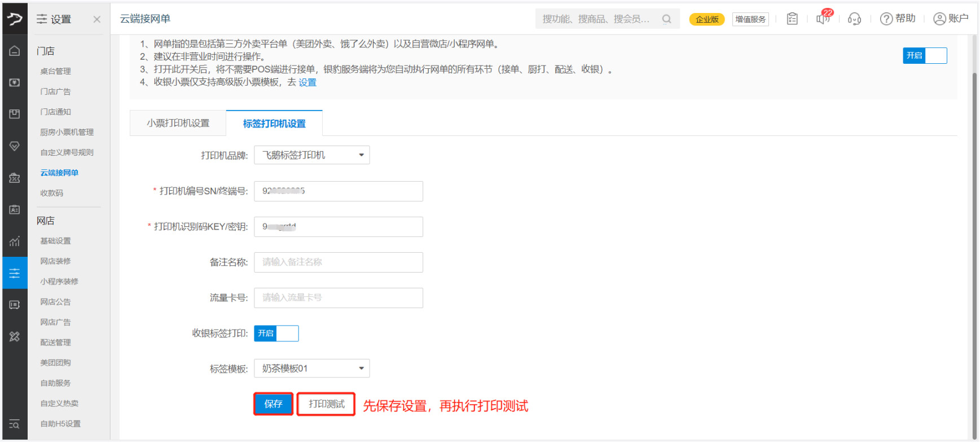Click the help question mark icon
The image size is (980, 443).
tap(886, 19)
